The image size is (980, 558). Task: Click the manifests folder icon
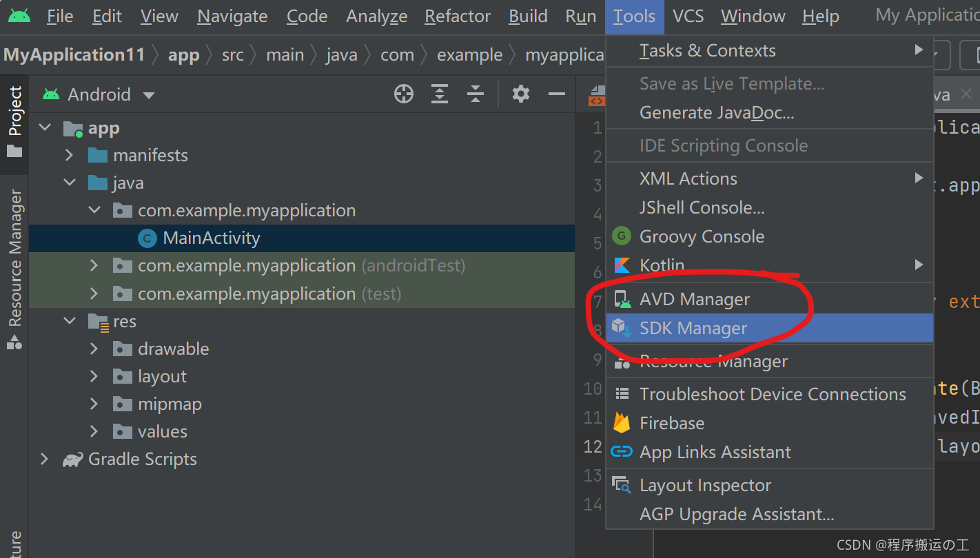click(x=98, y=156)
